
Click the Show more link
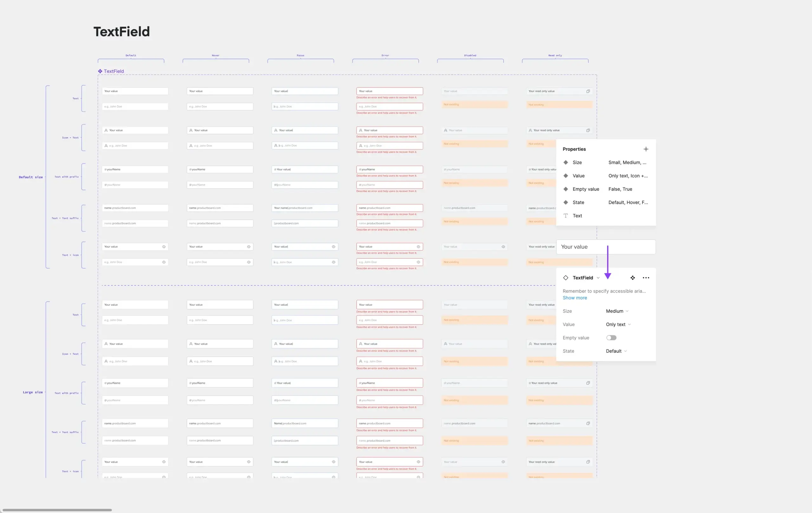point(575,298)
